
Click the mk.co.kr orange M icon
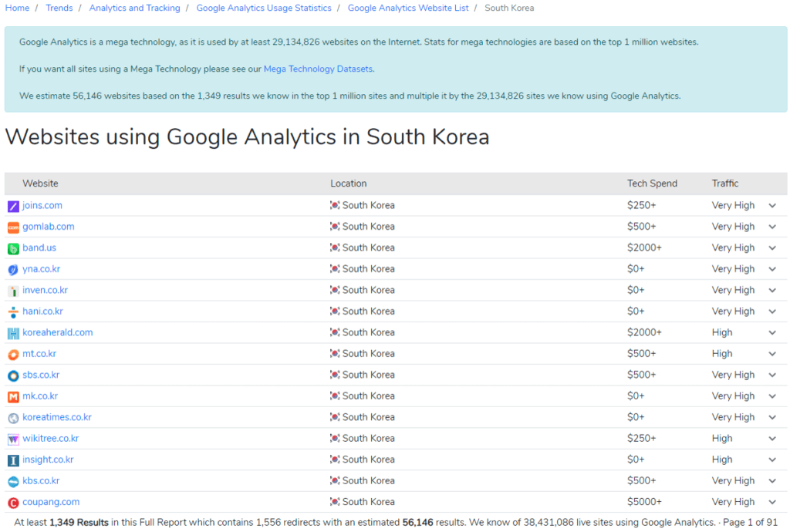(13, 396)
